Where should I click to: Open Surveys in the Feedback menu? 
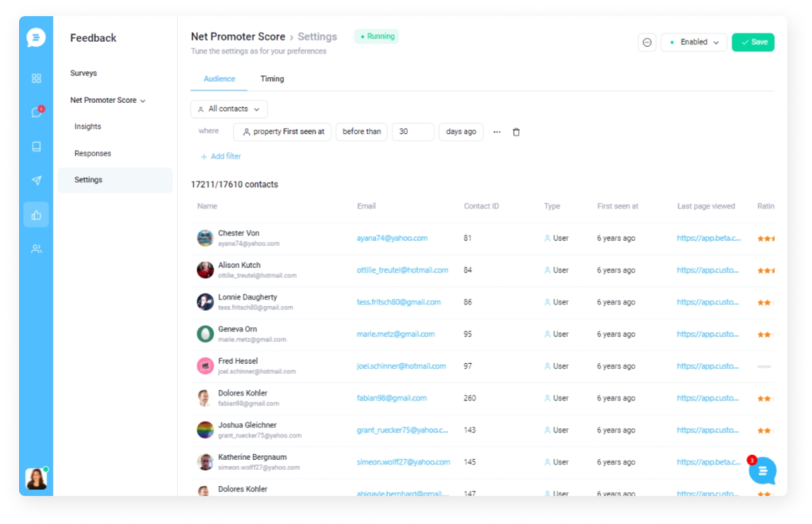pyautogui.click(x=83, y=73)
